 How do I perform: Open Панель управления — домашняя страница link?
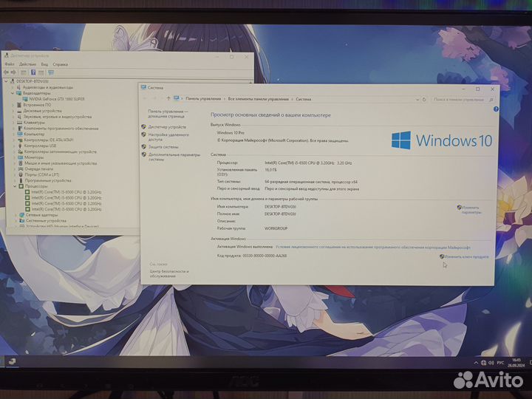168,114
